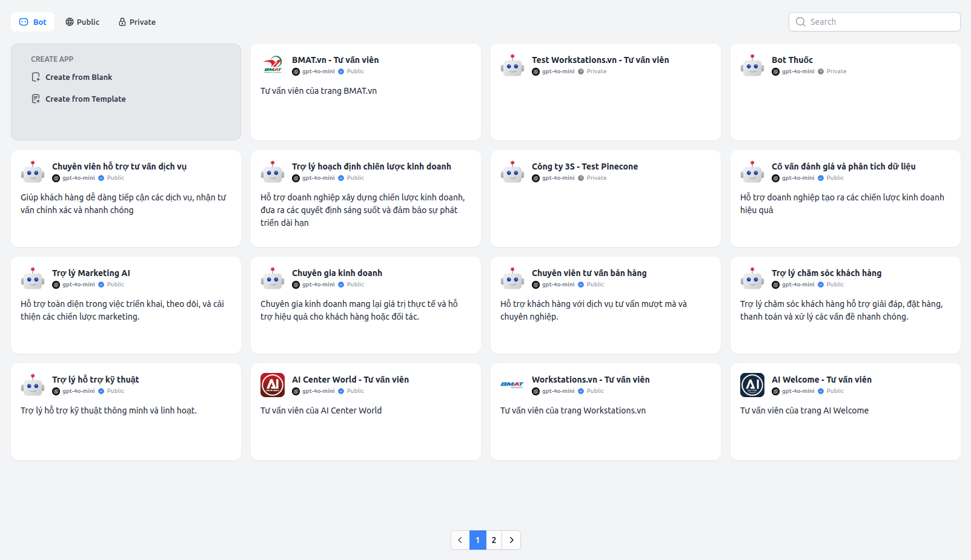This screenshot has height=560, width=971.
Task: Open page navigation with the right arrow chevron
Action: tap(511, 539)
